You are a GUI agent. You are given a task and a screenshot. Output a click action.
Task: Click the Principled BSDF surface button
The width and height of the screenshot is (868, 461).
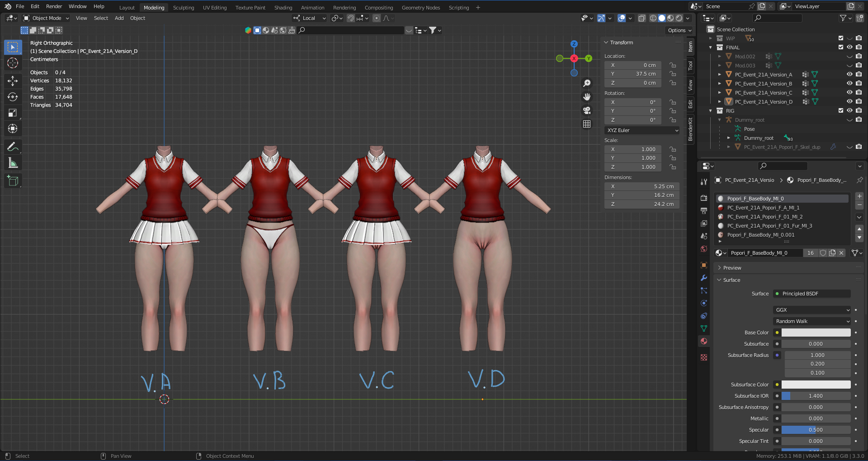coord(811,294)
